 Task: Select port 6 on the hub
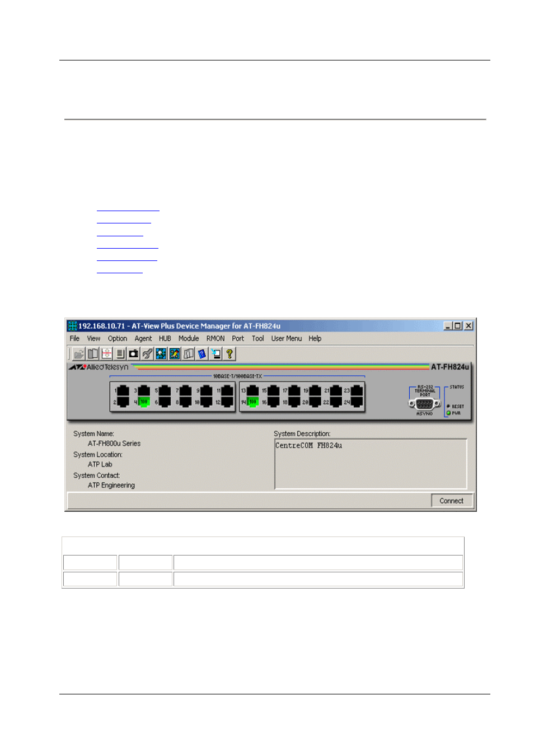click(x=165, y=402)
